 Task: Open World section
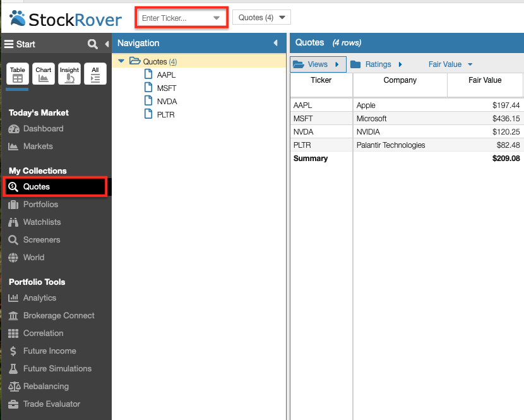(33, 258)
